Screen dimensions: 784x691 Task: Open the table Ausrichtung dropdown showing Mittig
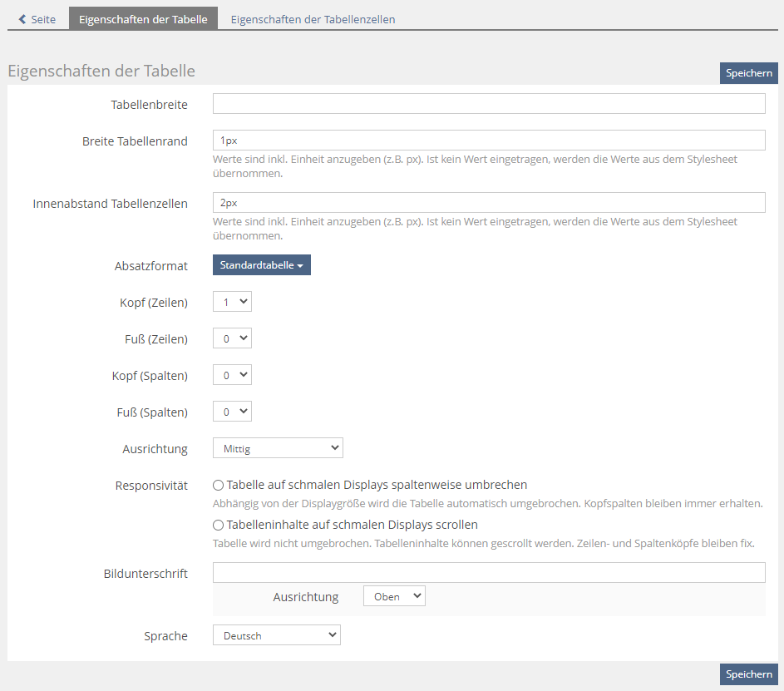(x=278, y=448)
